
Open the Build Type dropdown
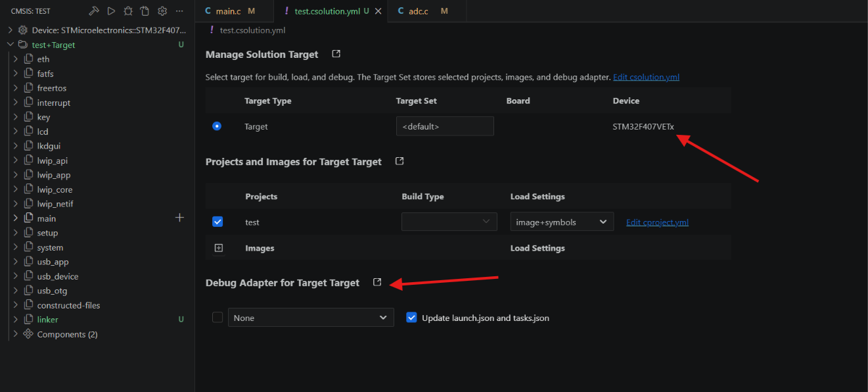[449, 222]
